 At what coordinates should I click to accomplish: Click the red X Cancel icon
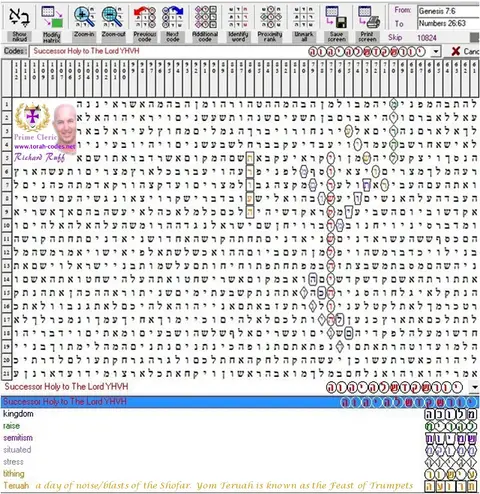click(456, 51)
